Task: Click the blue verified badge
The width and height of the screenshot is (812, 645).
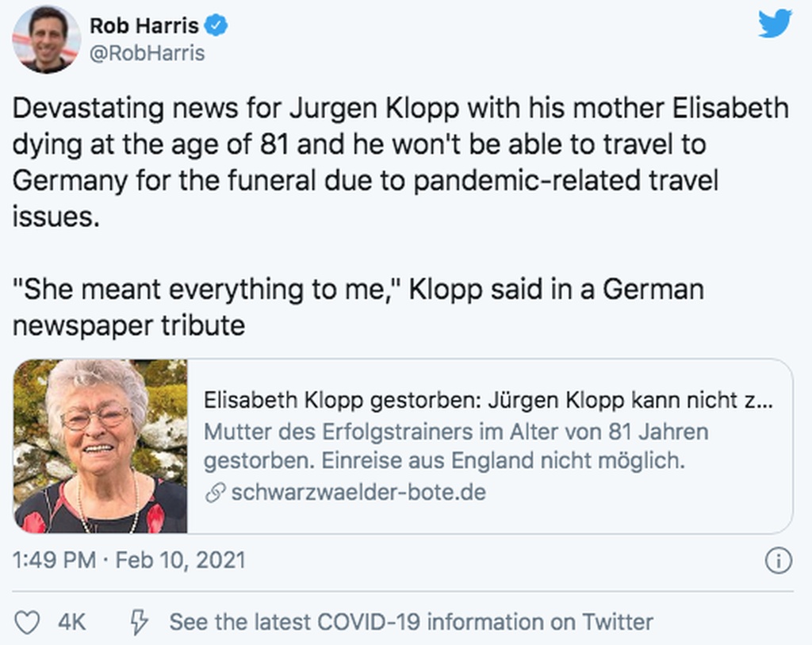Action: [x=216, y=25]
